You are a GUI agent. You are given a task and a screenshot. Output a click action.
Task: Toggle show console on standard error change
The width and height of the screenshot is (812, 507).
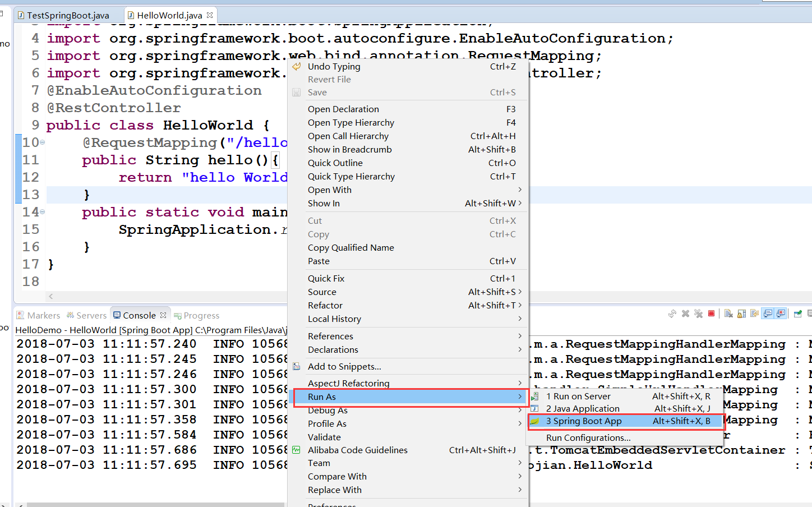coord(781,314)
